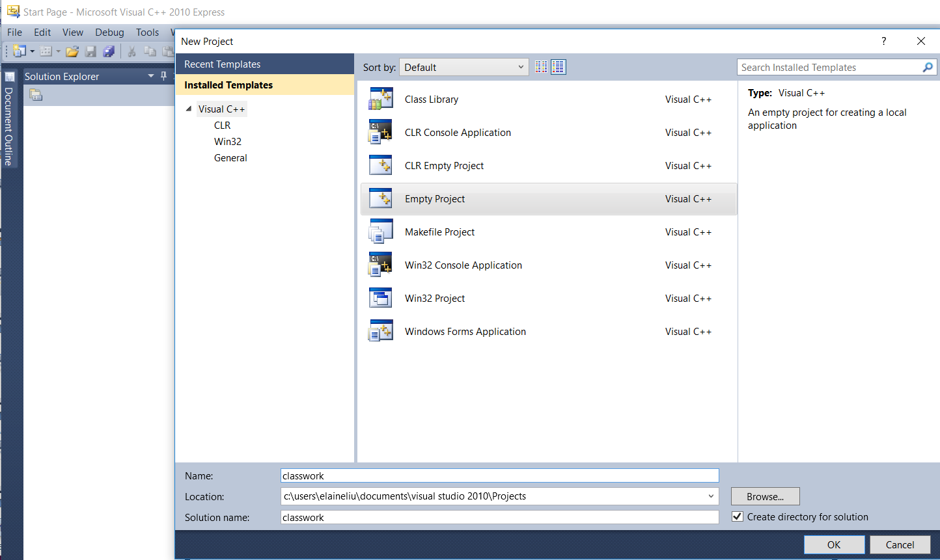
Task: Pin the Solution Explorer panel with auto-hide
Action: click(x=163, y=76)
